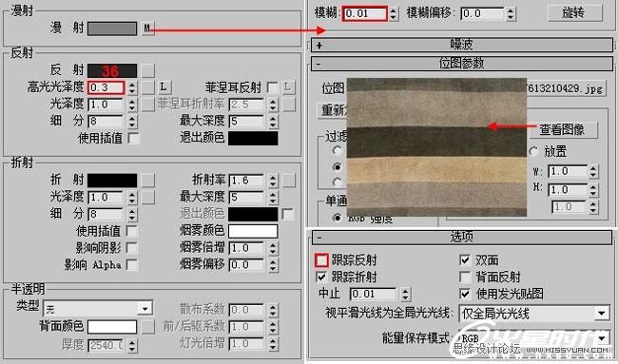Click the 查看图像 button
The height and width of the screenshot is (364, 618).
coord(563,129)
